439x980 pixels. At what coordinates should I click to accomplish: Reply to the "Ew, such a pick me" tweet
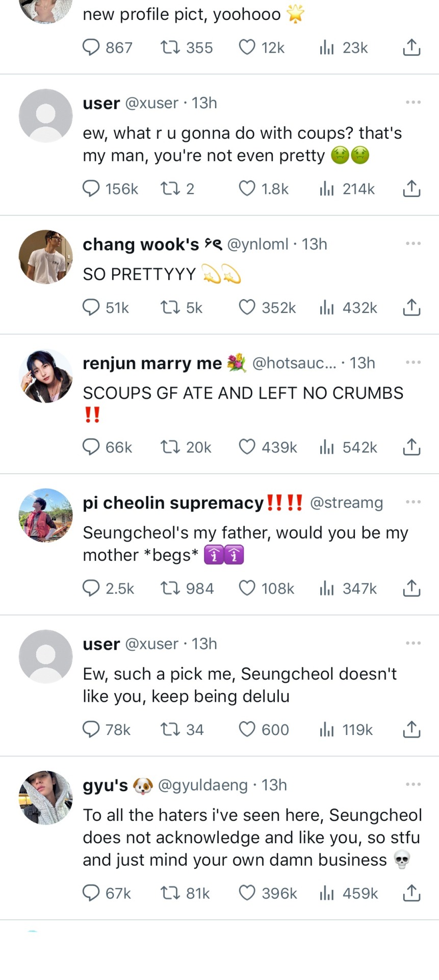point(91,729)
